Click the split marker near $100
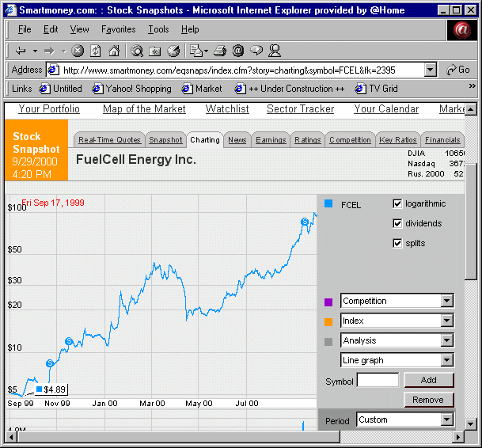 pos(305,222)
